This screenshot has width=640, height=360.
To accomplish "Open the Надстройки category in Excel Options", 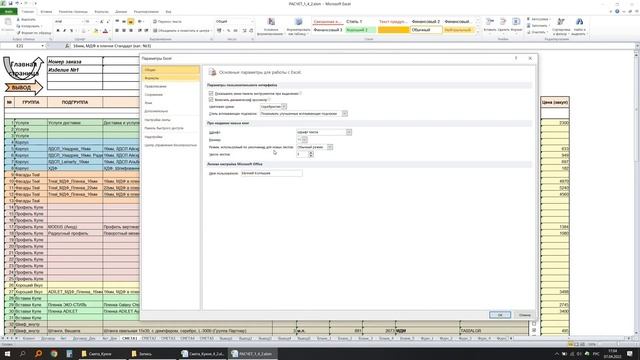I will tap(171, 137).
